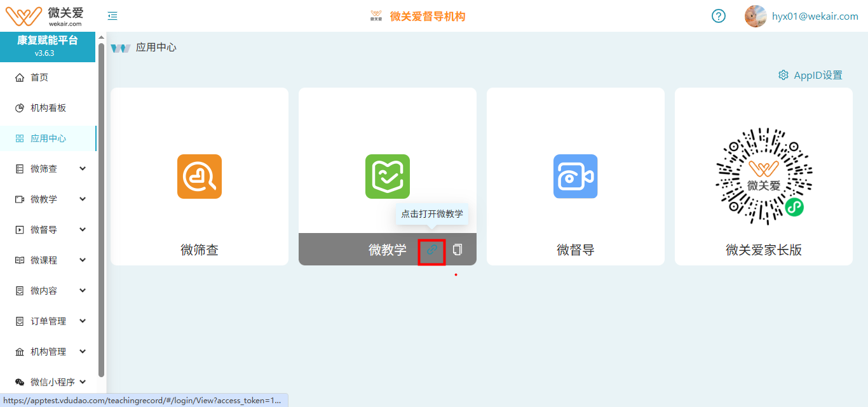Go to 首页 in the sidebar
Image resolution: width=868 pixels, height=407 pixels.
pos(39,77)
